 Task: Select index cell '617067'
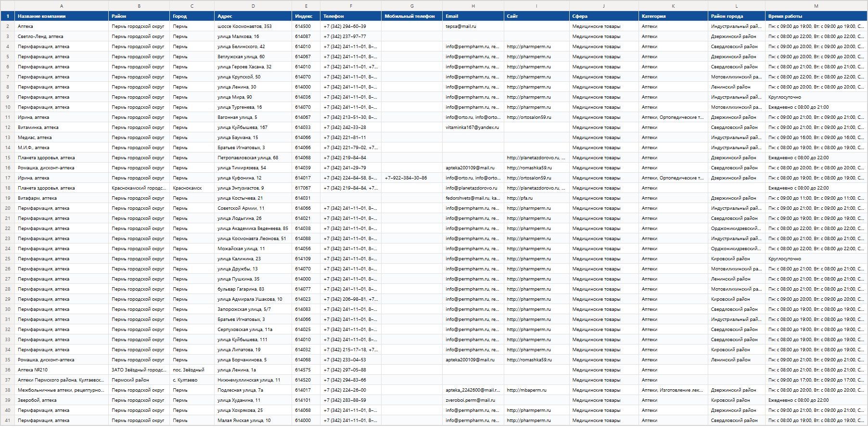[306, 188]
